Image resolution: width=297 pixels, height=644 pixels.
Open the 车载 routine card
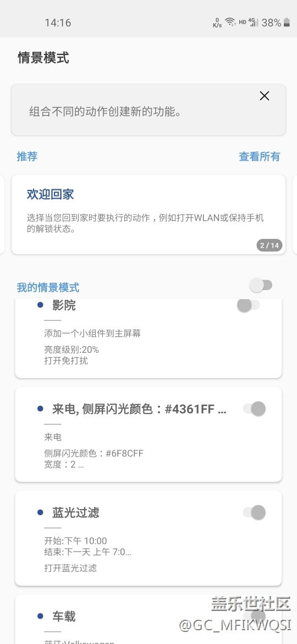point(148,619)
